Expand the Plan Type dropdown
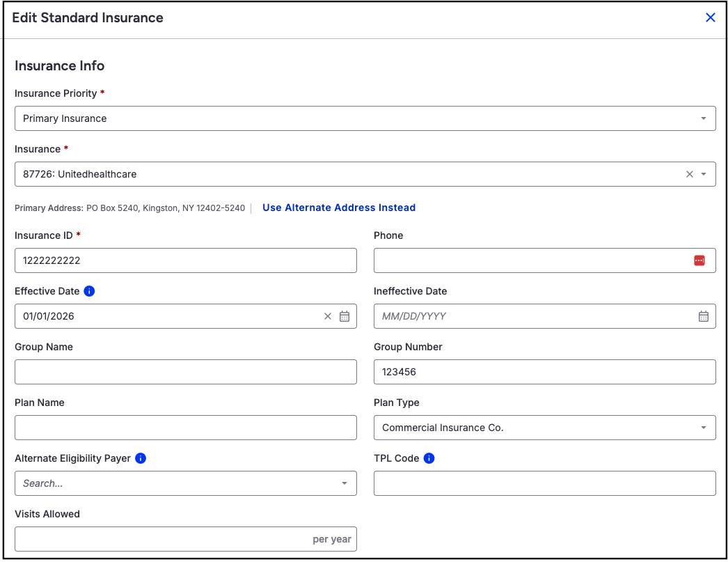 704,428
